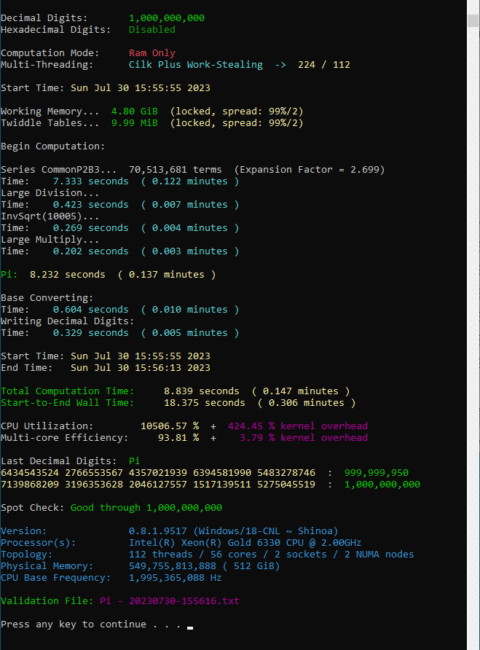Click 'Total Computation Time:' label

coord(67,391)
